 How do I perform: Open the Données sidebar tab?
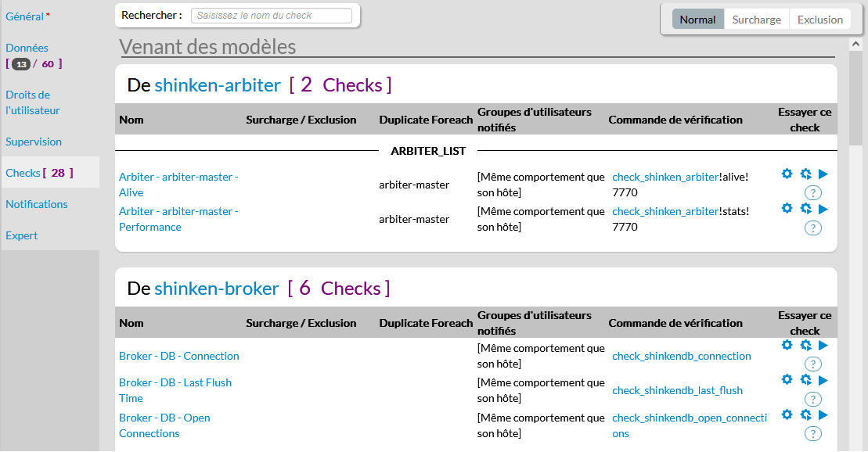pyautogui.click(x=27, y=48)
